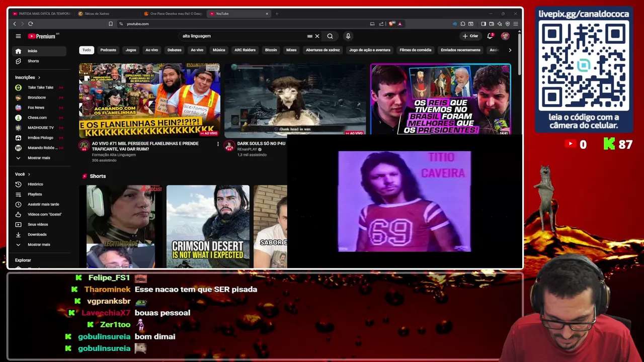Open the YouTube hamburger guide menu
Image resolution: width=644 pixels, height=362 pixels.
point(18,36)
